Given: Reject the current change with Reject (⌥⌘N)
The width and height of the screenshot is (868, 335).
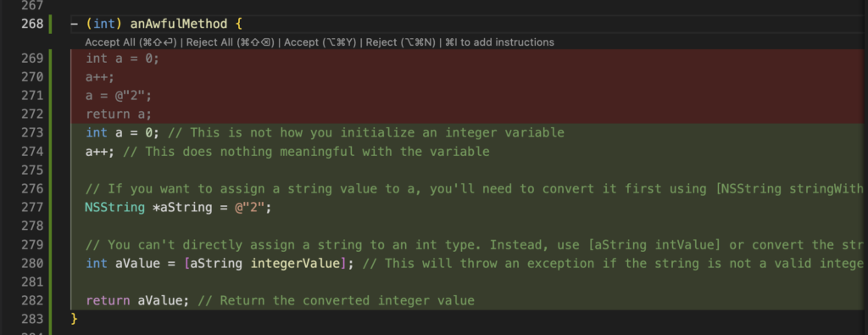Looking at the screenshot, I should (398, 42).
